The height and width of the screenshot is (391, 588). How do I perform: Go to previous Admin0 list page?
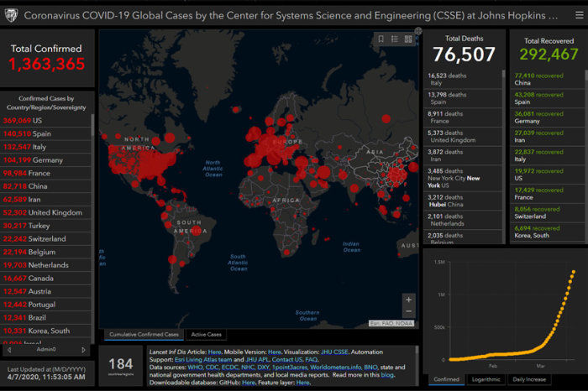click(x=9, y=350)
